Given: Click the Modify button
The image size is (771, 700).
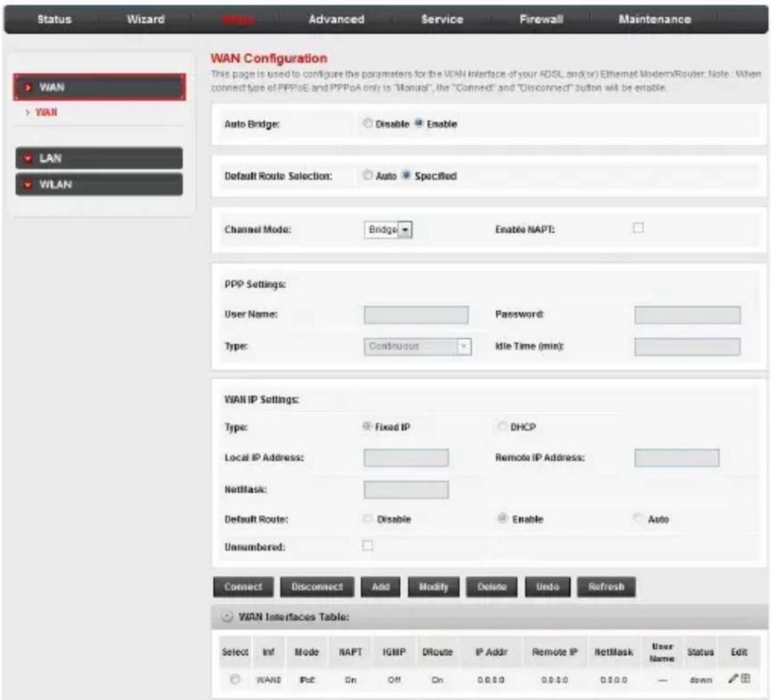Looking at the screenshot, I should click(434, 587).
